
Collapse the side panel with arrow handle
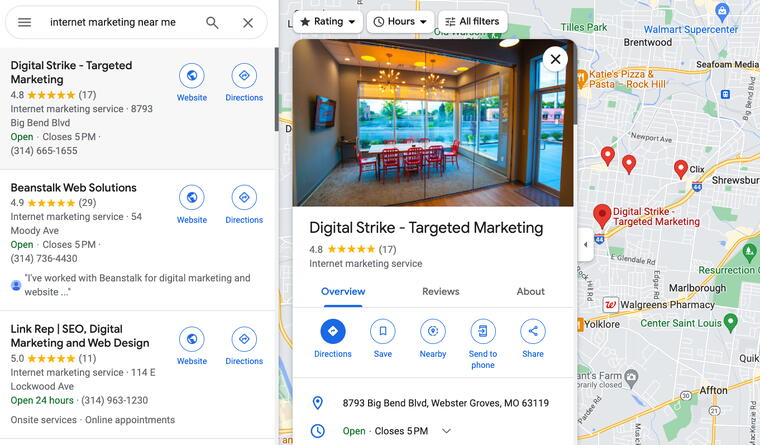click(585, 244)
